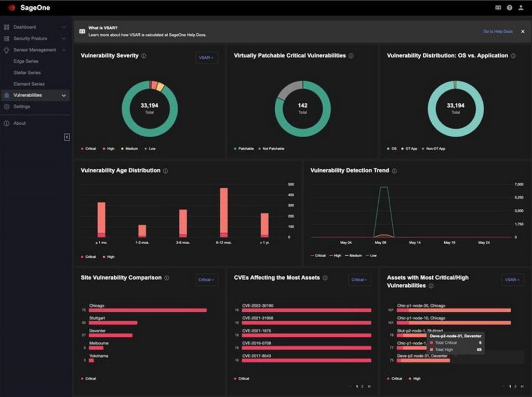The height and width of the screenshot is (397, 532).
Task: Click the Security Posture sidebar icon
Action: point(6,38)
